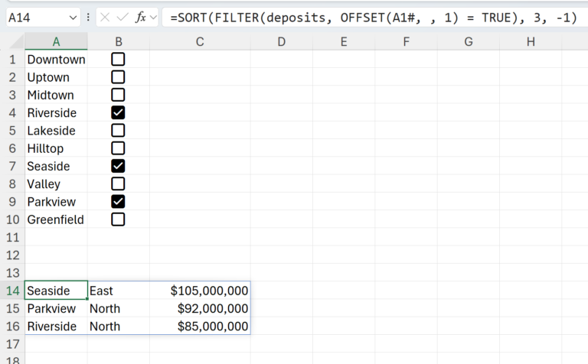This screenshot has height=364, width=588.
Task: Enable the Greenfield checkbox
Action: pos(118,219)
